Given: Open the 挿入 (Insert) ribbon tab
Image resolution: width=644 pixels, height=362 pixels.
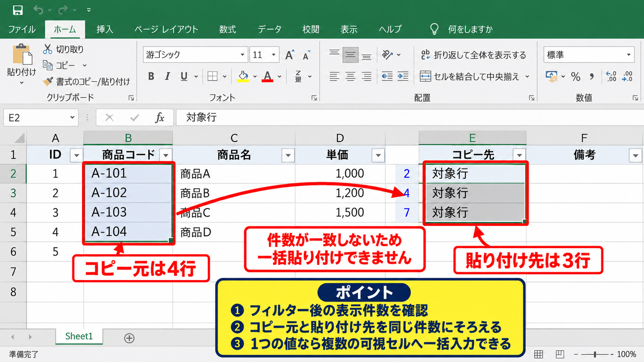Looking at the screenshot, I should coord(105,29).
